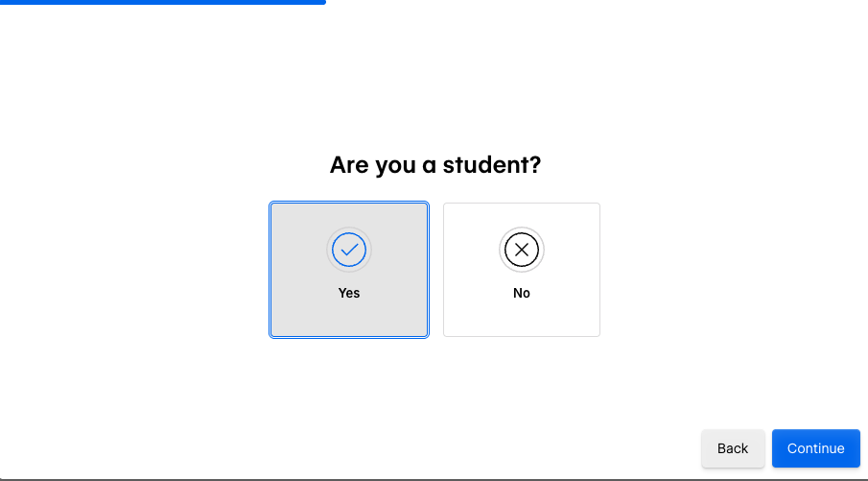Click the blue checkmark circle icon
Viewport: 868px width, 481px height.
[349, 250]
